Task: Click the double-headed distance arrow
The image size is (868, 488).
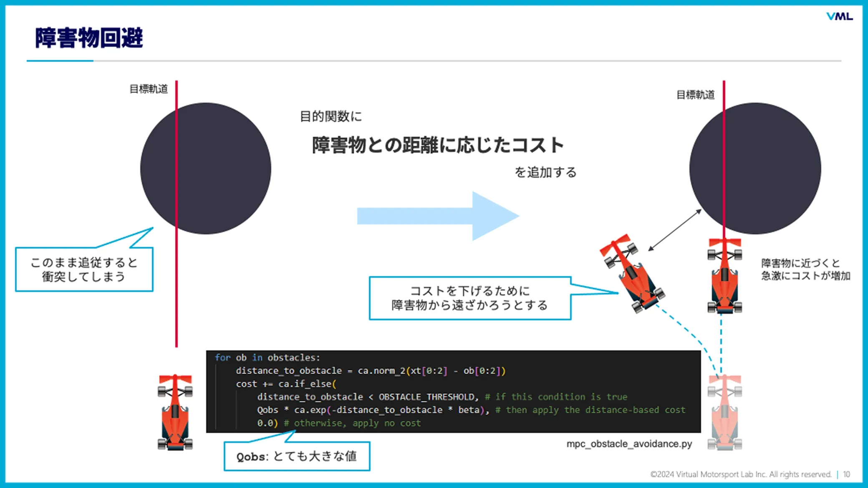Action: coord(674,230)
